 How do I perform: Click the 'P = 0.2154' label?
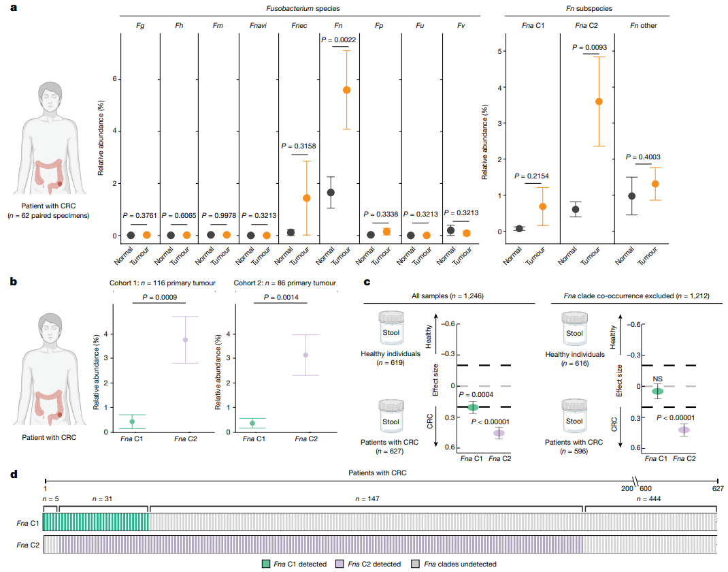[531, 176]
